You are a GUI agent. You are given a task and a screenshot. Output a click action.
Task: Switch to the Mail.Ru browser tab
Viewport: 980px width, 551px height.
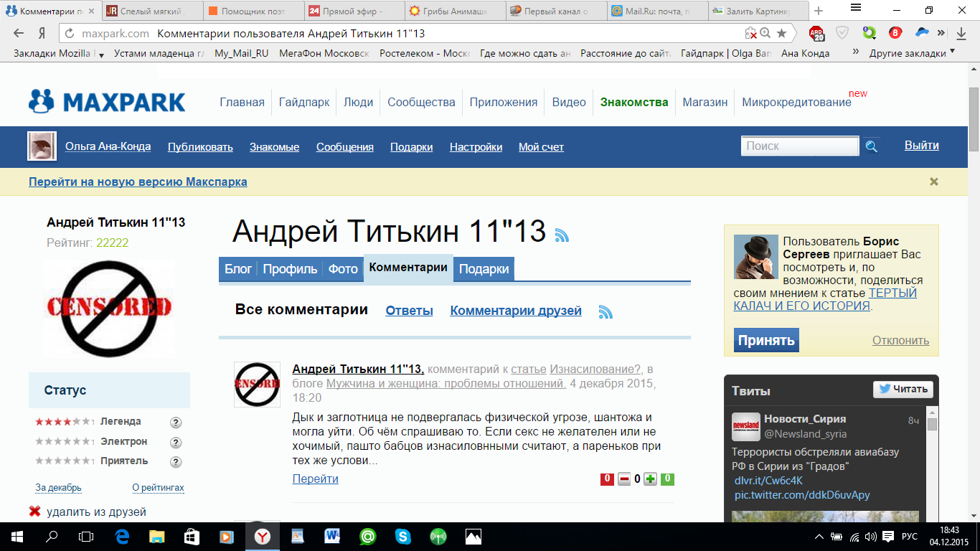tap(657, 11)
